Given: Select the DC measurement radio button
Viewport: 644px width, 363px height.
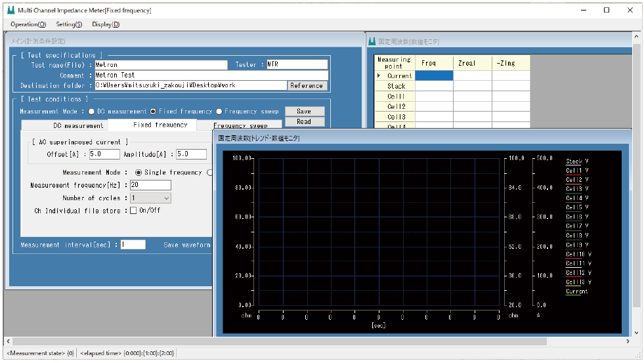Looking at the screenshot, I should click(x=91, y=112).
